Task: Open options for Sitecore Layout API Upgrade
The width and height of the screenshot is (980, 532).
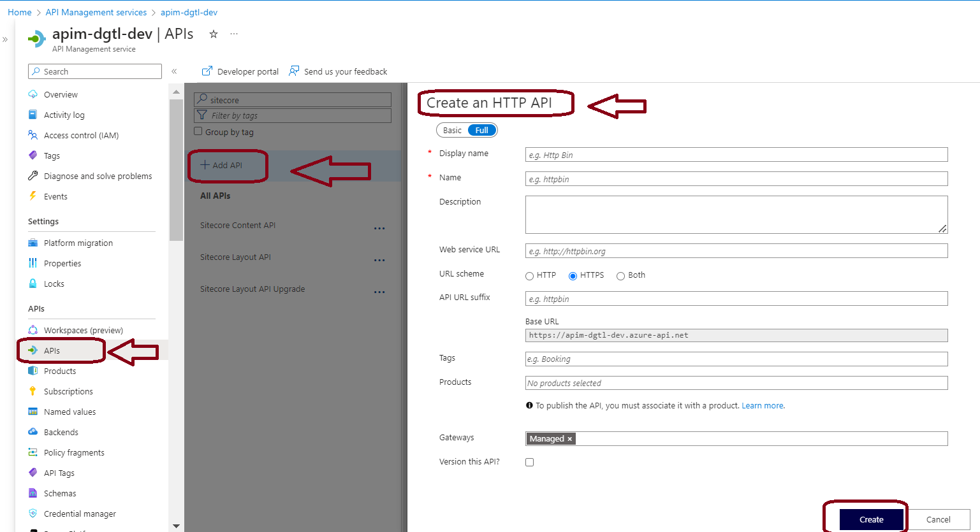Action: tap(379, 292)
